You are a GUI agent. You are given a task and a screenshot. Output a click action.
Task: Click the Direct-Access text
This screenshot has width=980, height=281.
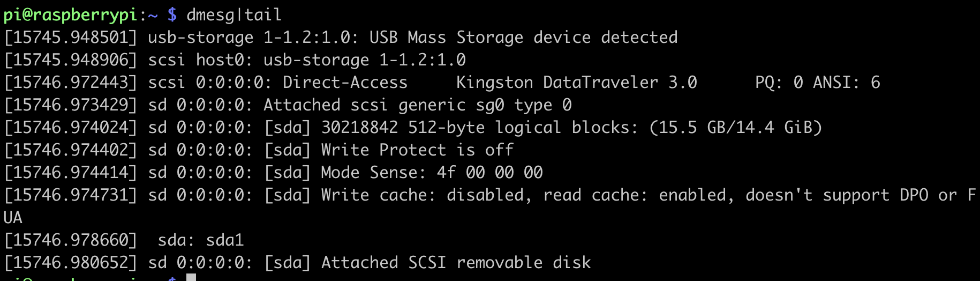[345, 83]
